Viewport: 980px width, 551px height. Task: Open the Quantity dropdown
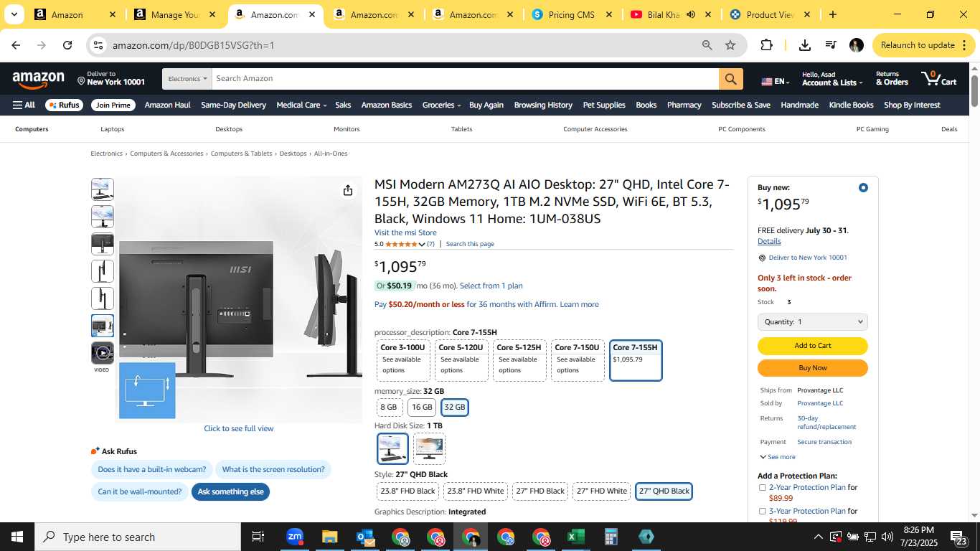tap(813, 322)
